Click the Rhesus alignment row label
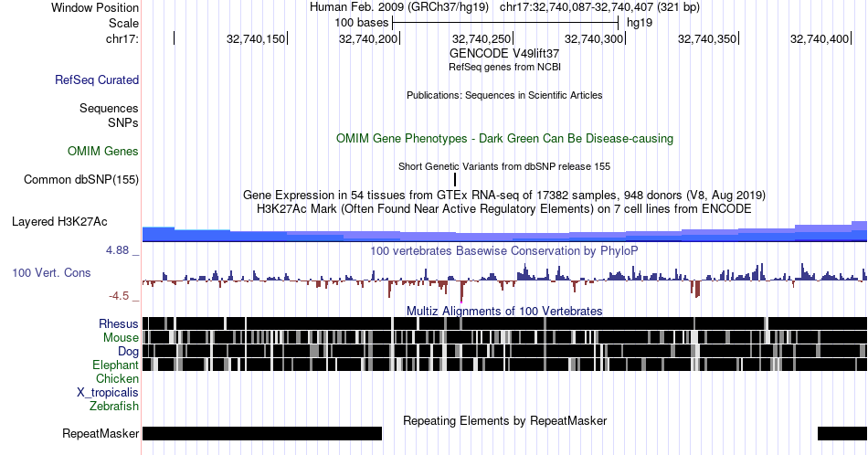The height and width of the screenshot is (455, 868). pyautogui.click(x=119, y=323)
